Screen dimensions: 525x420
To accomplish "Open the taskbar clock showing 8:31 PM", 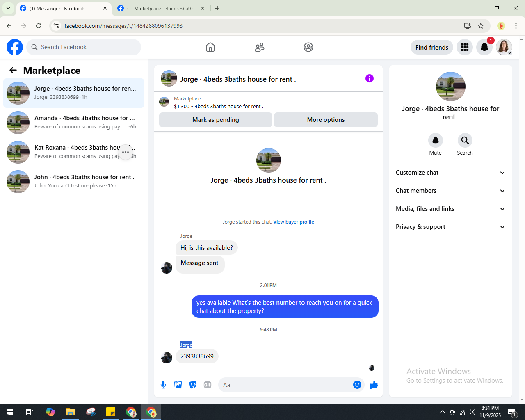I will pyautogui.click(x=490, y=412).
